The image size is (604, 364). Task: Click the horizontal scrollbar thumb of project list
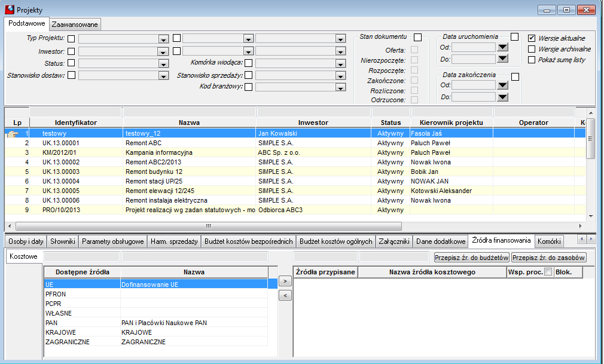click(208, 226)
